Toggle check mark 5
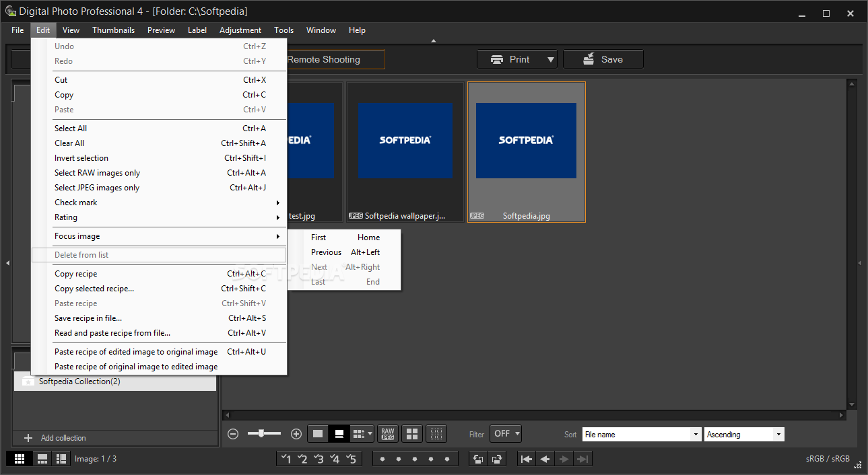The width and height of the screenshot is (868, 475). click(351, 459)
